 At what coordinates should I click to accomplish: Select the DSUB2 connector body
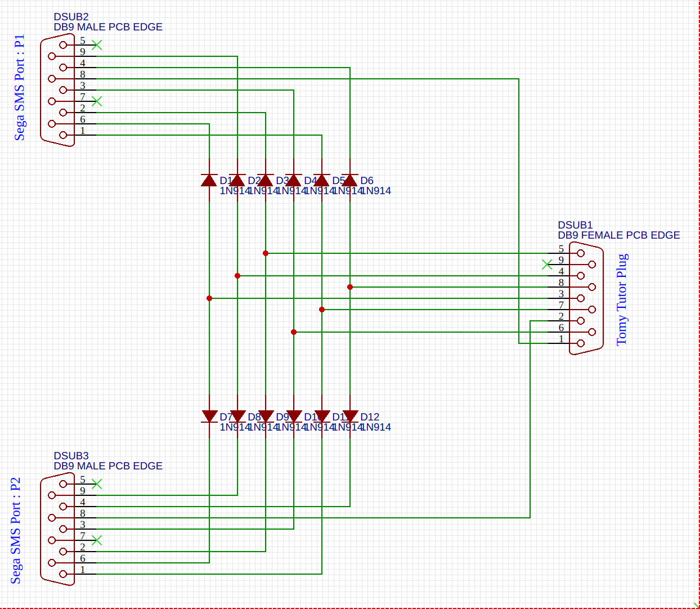57,90
